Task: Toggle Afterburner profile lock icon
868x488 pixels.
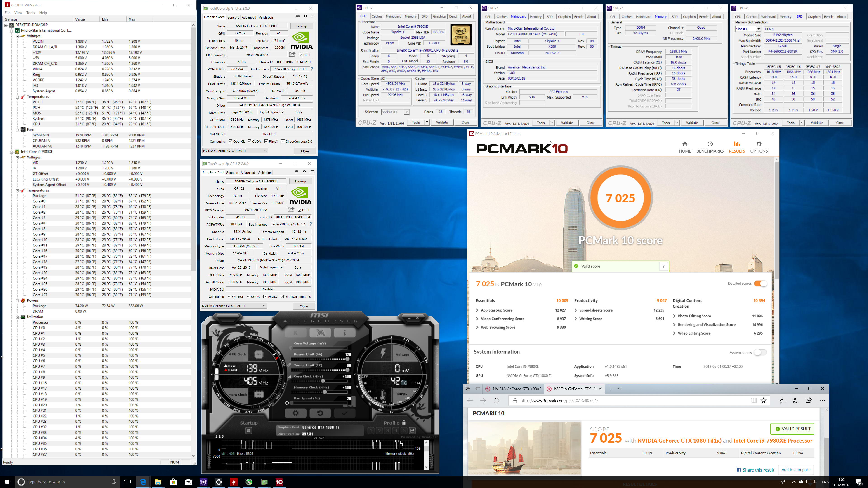Action: pos(404,422)
